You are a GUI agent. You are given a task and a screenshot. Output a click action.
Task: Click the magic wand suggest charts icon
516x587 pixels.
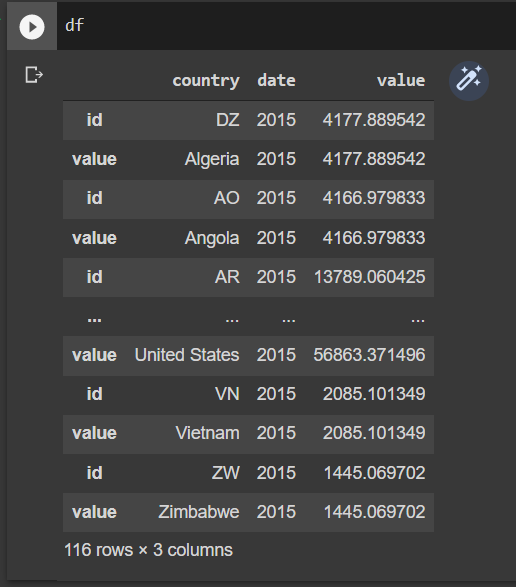[x=469, y=81]
